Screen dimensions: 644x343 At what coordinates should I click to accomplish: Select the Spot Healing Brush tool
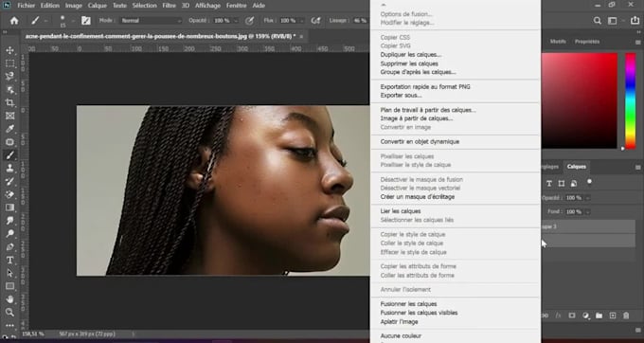pyautogui.click(x=9, y=142)
